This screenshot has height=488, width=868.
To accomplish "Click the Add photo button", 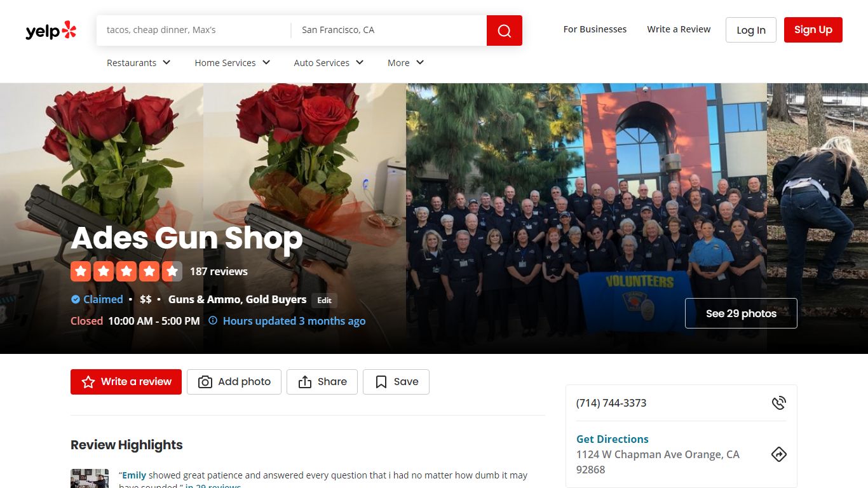I will pyautogui.click(x=234, y=382).
